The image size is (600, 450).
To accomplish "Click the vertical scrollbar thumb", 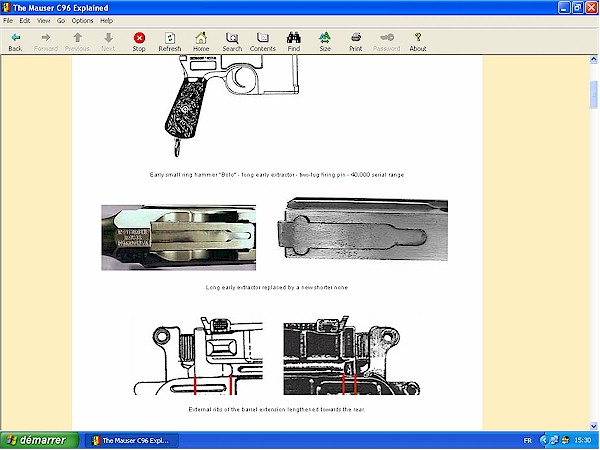I will click(x=593, y=95).
